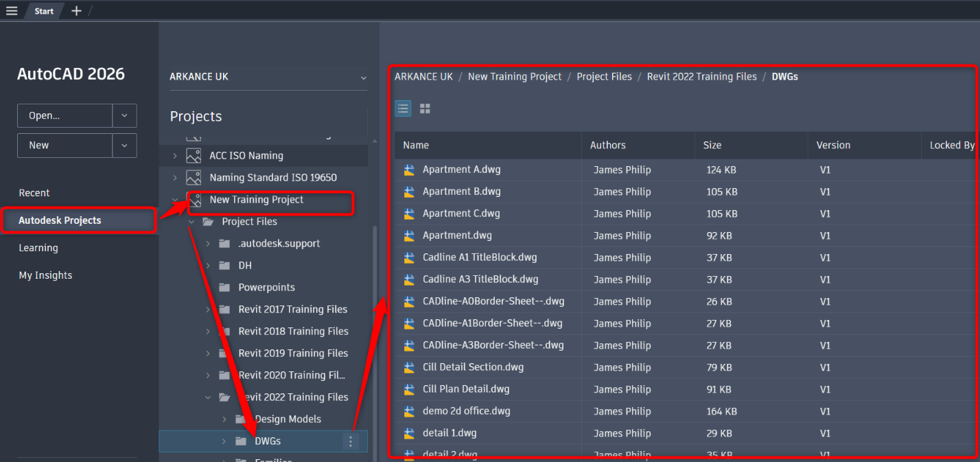Click the file icon beside demo 2d office.dwg
Image resolution: width=980 pixels, height=462 pixels.
410,411
